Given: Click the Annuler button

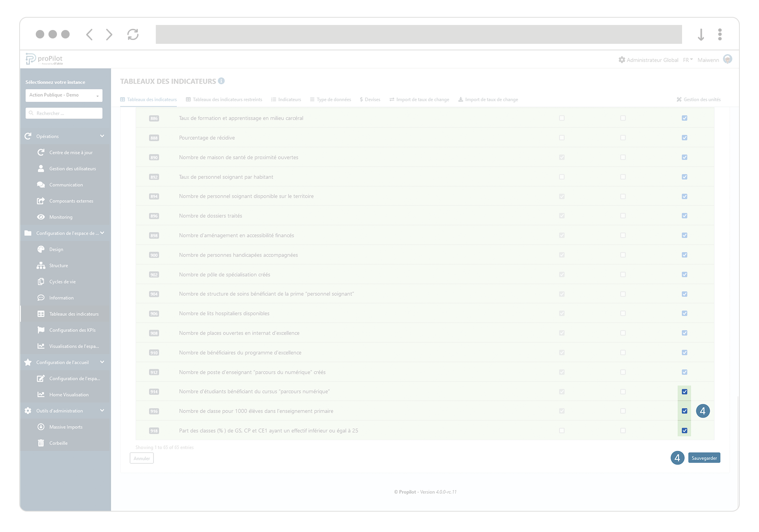Looking at the screenshot, I should (x=141, y=458).
